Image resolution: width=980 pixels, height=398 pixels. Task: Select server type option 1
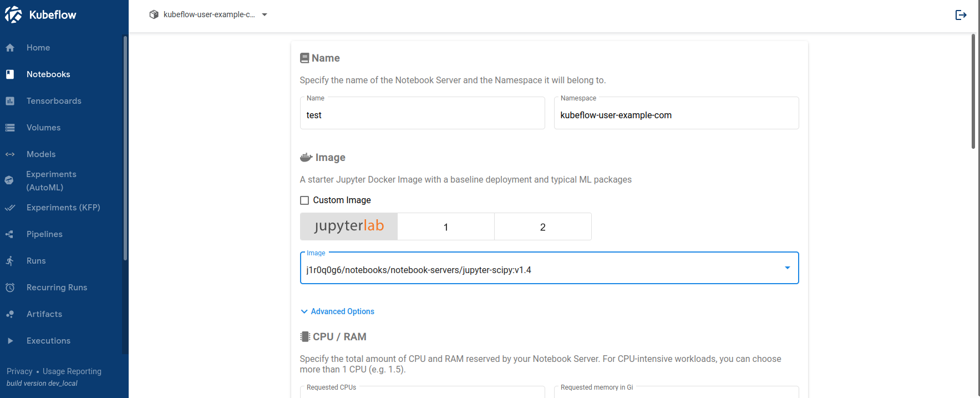click(446, 226)
